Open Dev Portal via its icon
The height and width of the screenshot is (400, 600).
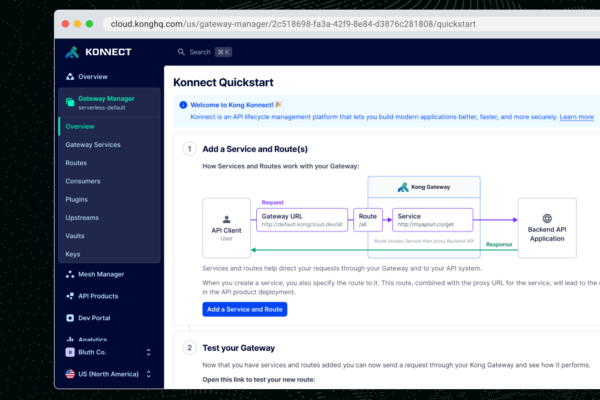coord(69,318)
